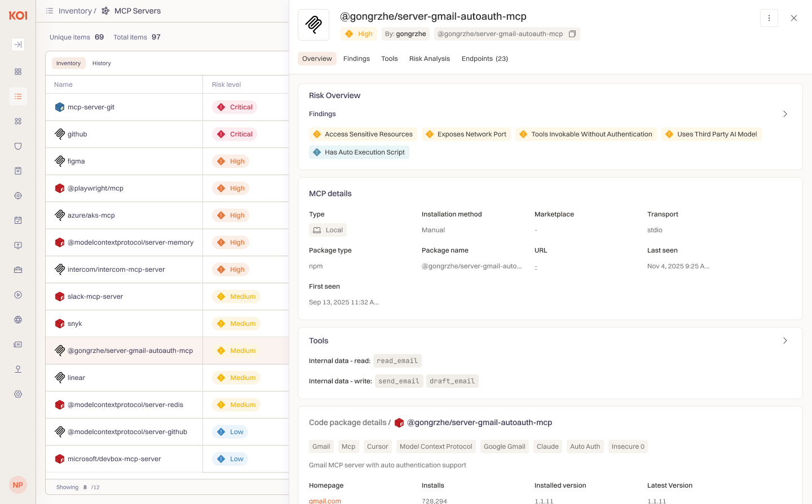
Task: Select the inventory list sidebar icon
Action: tap(18, 96)
